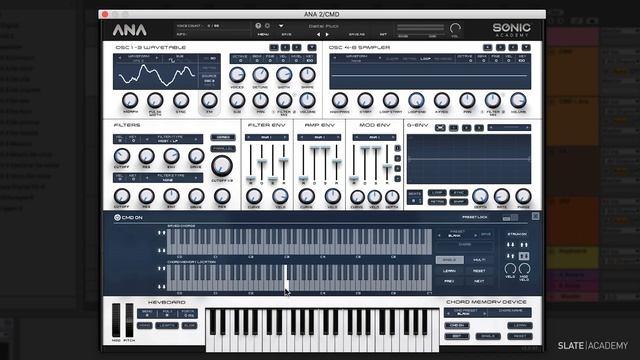Select oscillator tab 3 in wavetable section
This screenshot has height=360, width=640.
297,47
